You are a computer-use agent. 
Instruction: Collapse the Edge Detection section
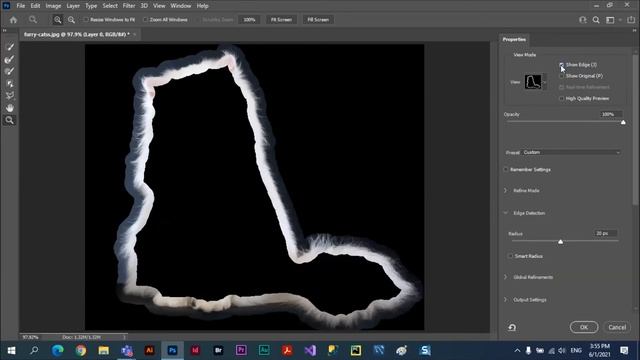(506, 213)
